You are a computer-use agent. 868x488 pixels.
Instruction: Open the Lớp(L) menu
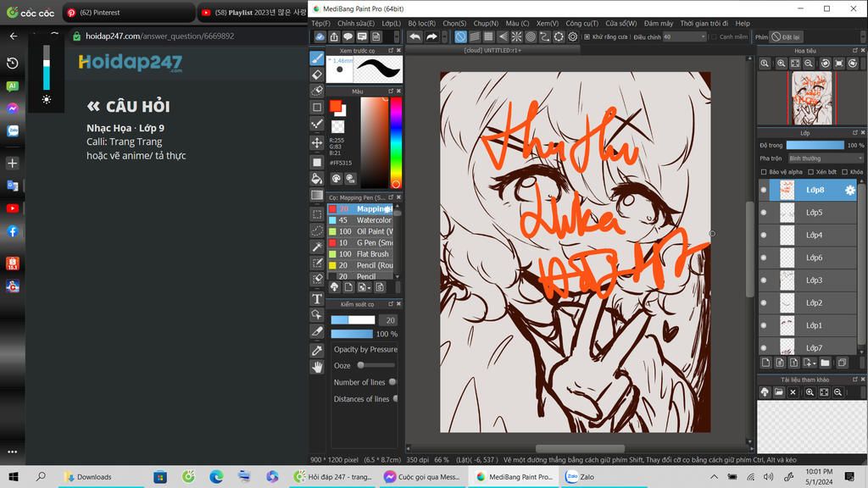pyautogui.click(x=391, y=23)
